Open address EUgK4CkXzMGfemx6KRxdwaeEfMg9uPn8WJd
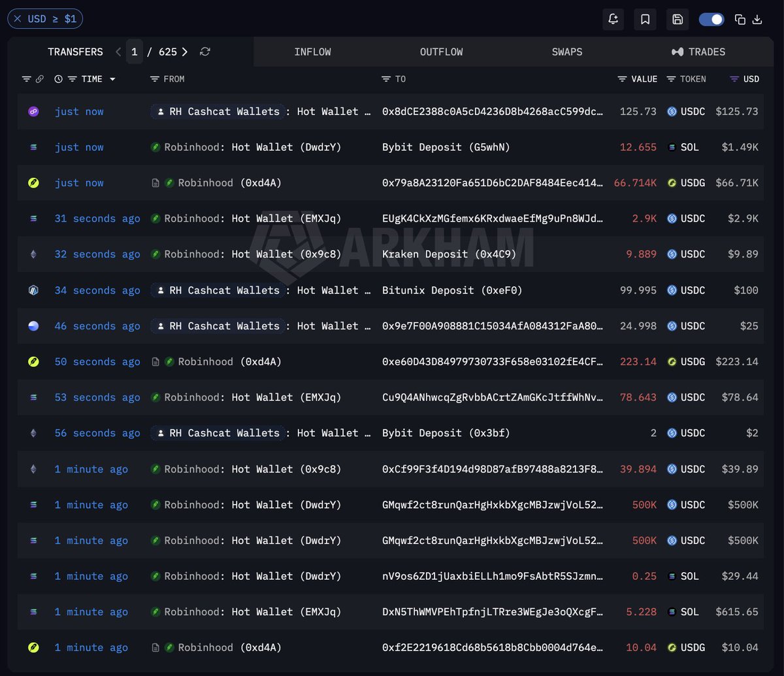This screenshot has width=784, height=676. [493, 219]
